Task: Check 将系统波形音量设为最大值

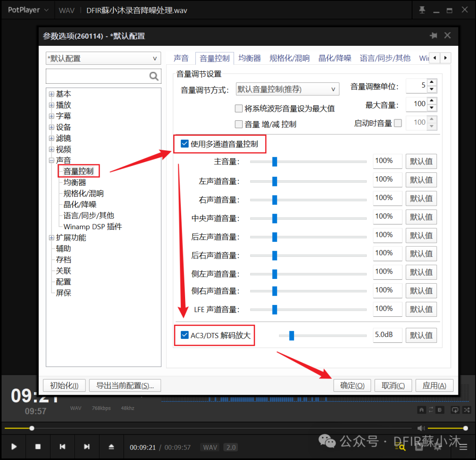Action: 238,109
